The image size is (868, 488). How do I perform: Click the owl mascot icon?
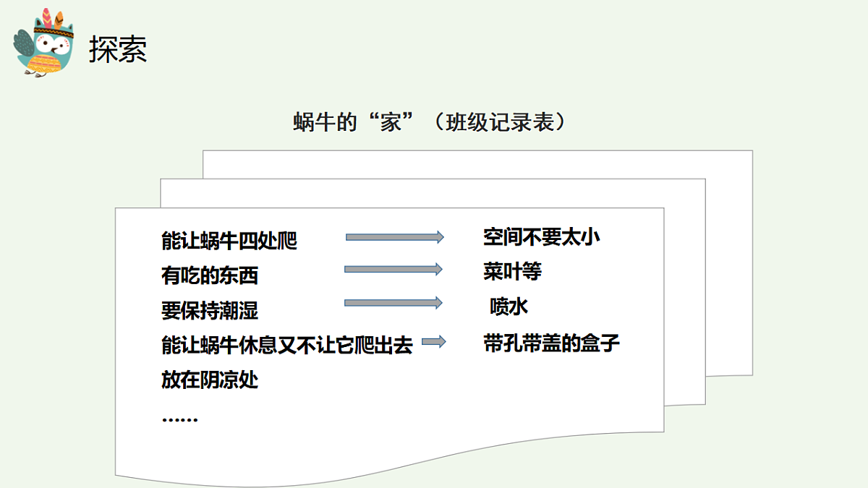[x=45, y=43]
